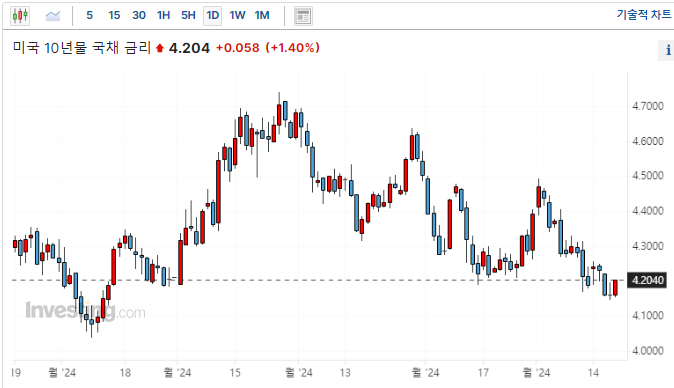Image resolution: width=674 pixels, height=388 pixels.
Task: Switch to the area line chart icon
Action: point(53,16)
